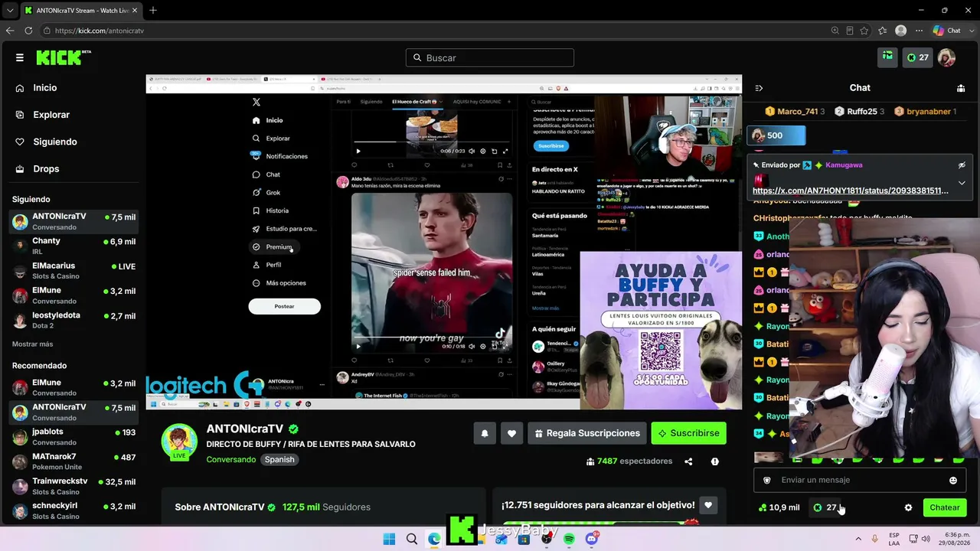Focus the Enviar un mensaje field

861,481
